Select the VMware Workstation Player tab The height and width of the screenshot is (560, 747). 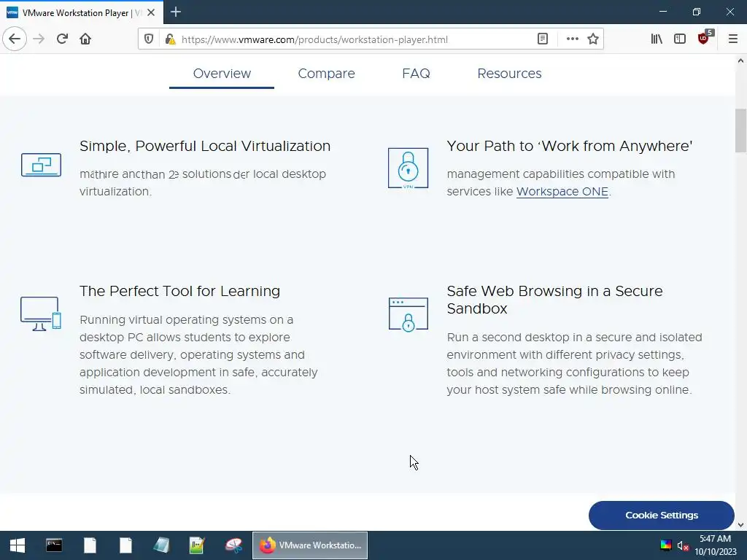[x=81, y=12]
